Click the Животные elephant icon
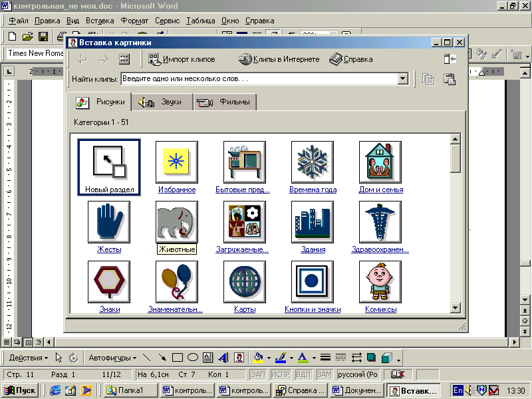This screenshot has width=532, height=399. pos(177,222)
